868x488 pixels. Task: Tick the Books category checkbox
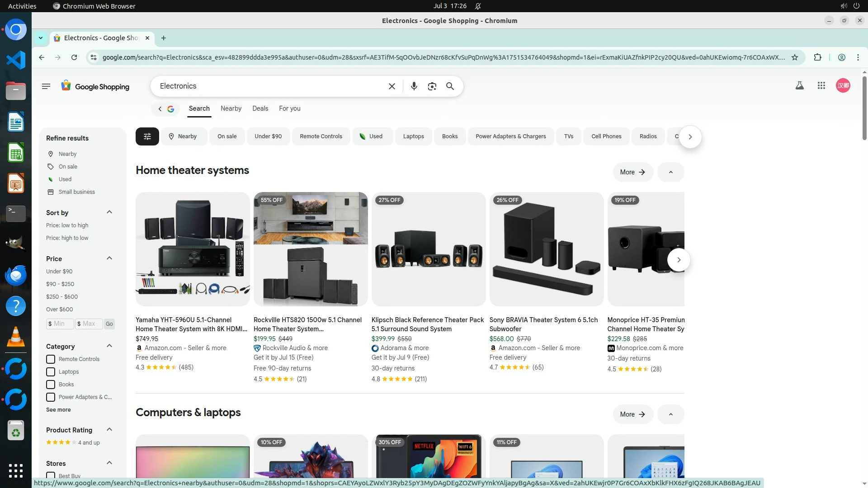(x=51, y=385)
